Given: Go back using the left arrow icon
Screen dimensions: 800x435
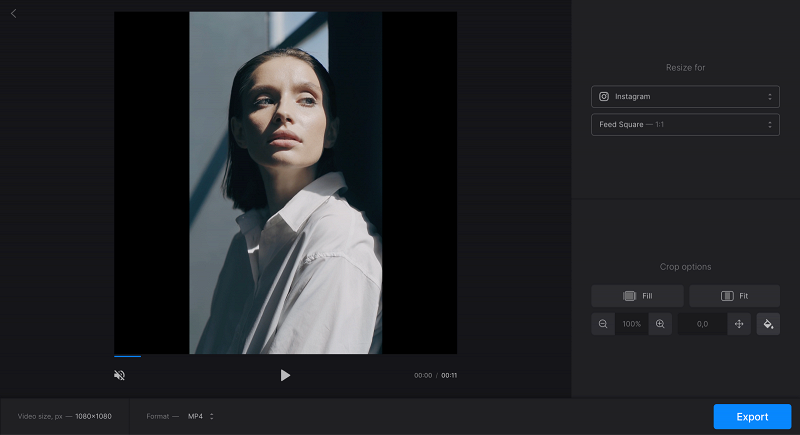Looking at the screenshot, I should [14, 14].
